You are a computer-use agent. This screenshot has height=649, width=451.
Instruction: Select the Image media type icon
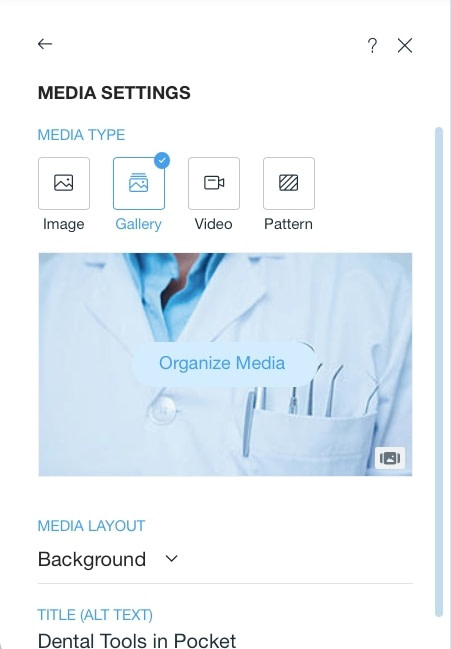click(64, 183)
